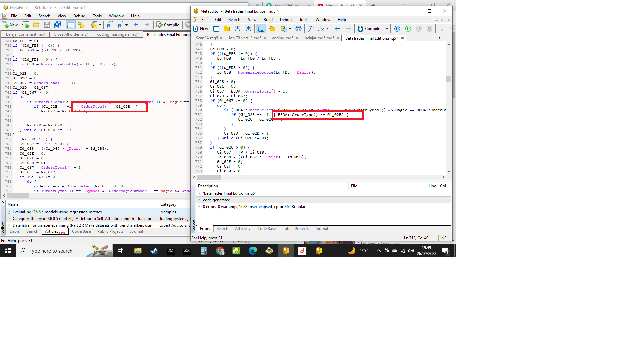The width and height of the screenshot is (644, 362).
Task: Switch to coding.mq5 tab
Action: tap(282, 38)
